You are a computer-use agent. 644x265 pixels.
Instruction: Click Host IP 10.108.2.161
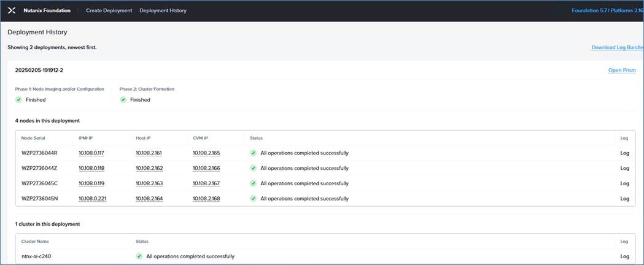[149, 153]
